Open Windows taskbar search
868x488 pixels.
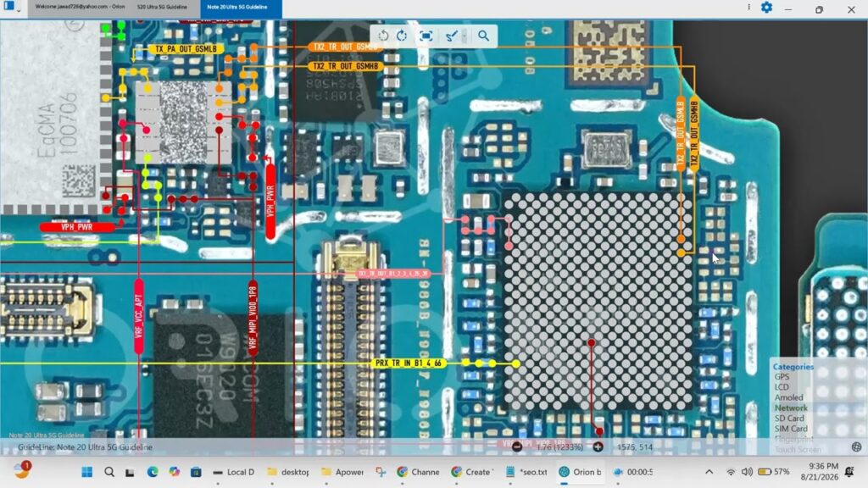coord(109,472)
